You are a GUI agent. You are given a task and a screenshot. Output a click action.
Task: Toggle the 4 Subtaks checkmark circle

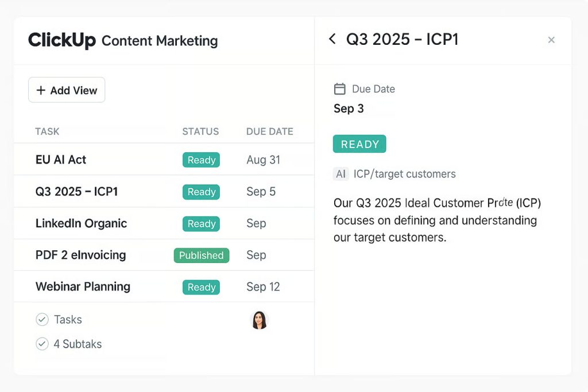42,344
